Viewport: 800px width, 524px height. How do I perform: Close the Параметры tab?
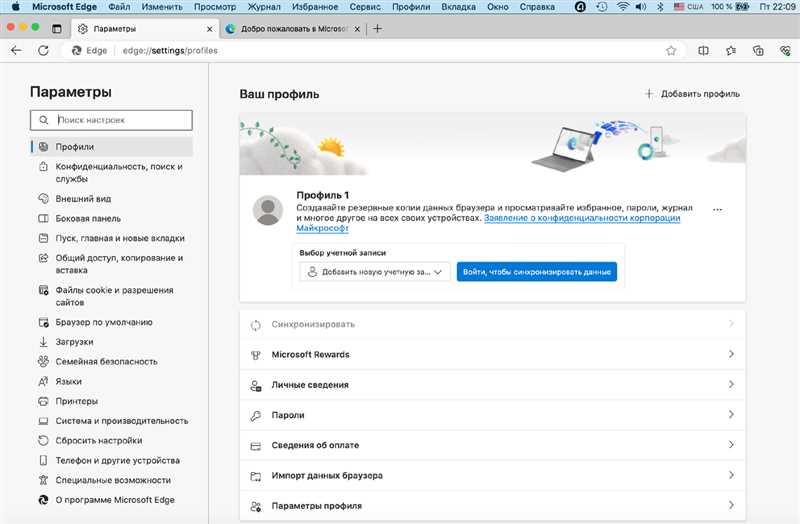[x=209, y=29]
